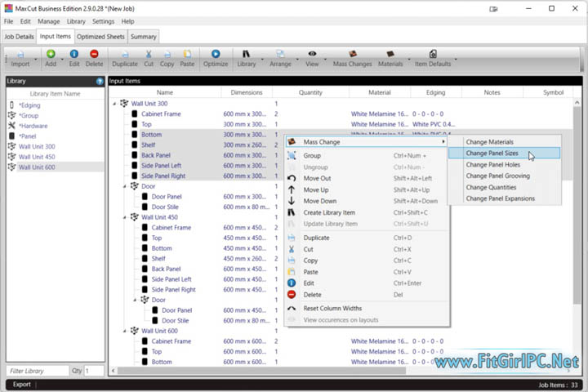588x392 pixels.
Task: Click the Arrange toolbar icon
Action: [x=280, y=58]
